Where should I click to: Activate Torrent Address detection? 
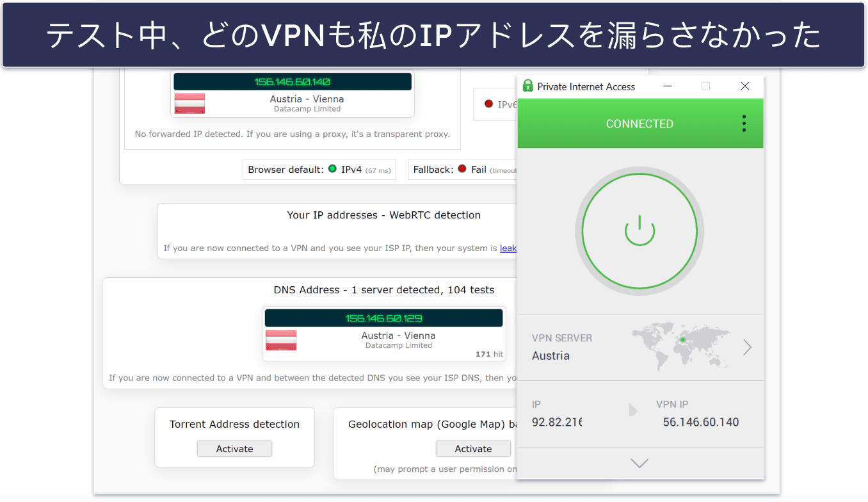[x=234, y=449]
